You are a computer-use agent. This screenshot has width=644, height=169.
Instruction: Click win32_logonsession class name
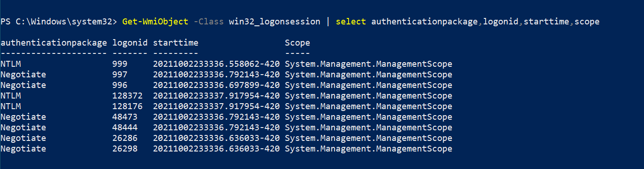coord(274,22)
